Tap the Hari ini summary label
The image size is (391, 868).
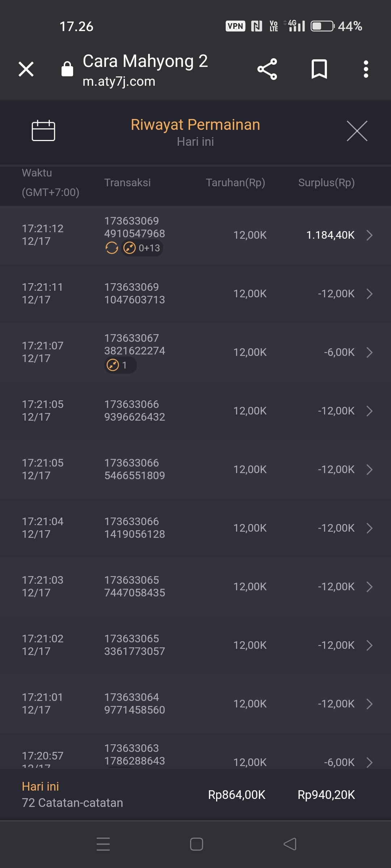[41, 786]
